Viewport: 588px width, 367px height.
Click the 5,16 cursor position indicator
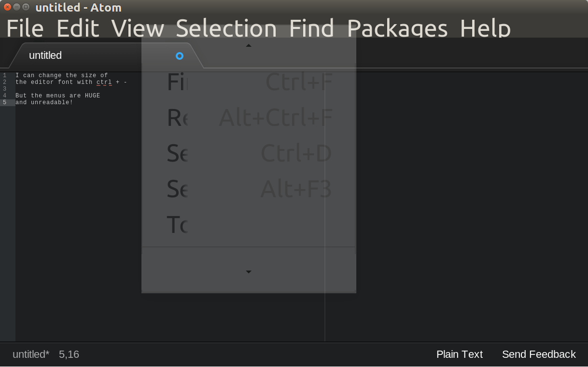(x=69, y=354)
